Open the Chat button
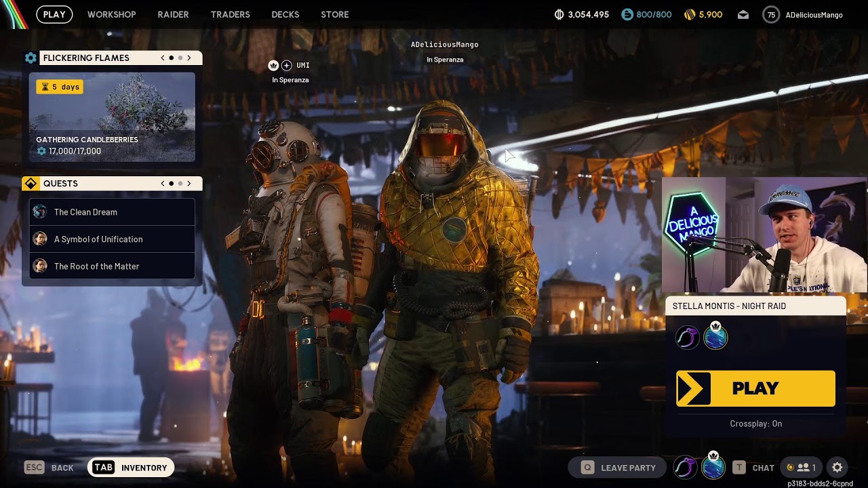The height and width of the screenshot is (488, 868). pos(753,468)
